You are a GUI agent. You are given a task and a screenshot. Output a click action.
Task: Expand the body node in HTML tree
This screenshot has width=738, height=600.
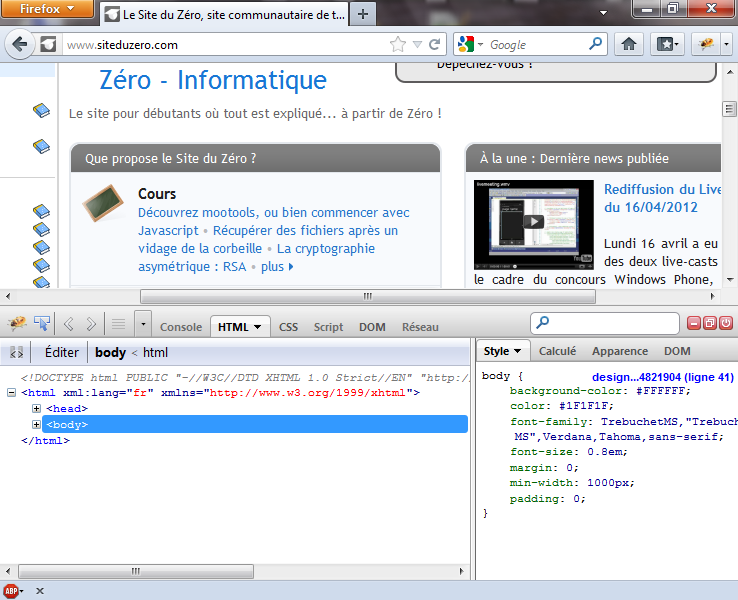tap(37, 424)
